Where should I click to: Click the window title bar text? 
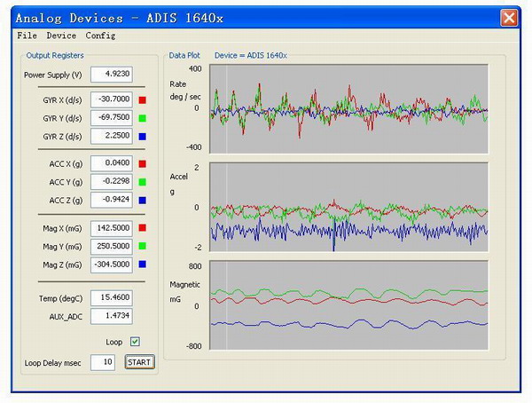pyautogui.click(x=120, y=18)
